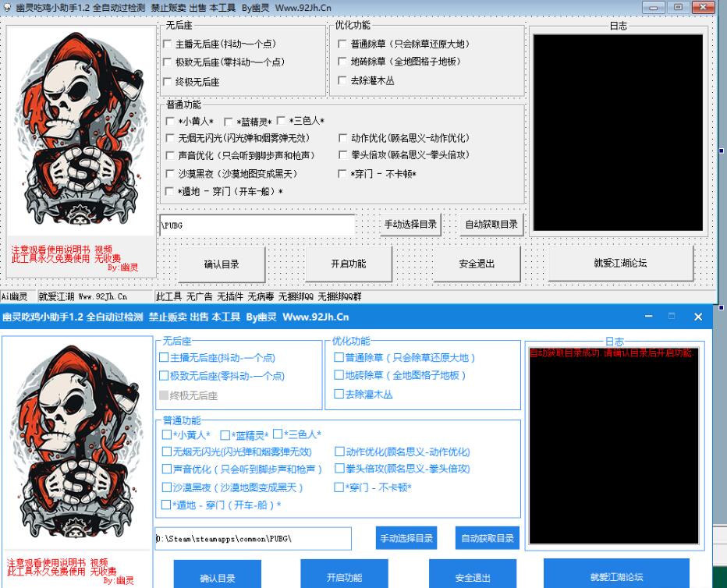The width and height of the screenshot is (727, 588).
Task: Minimize the blue window
Action: pyautogui.click(x=649, y=317)
